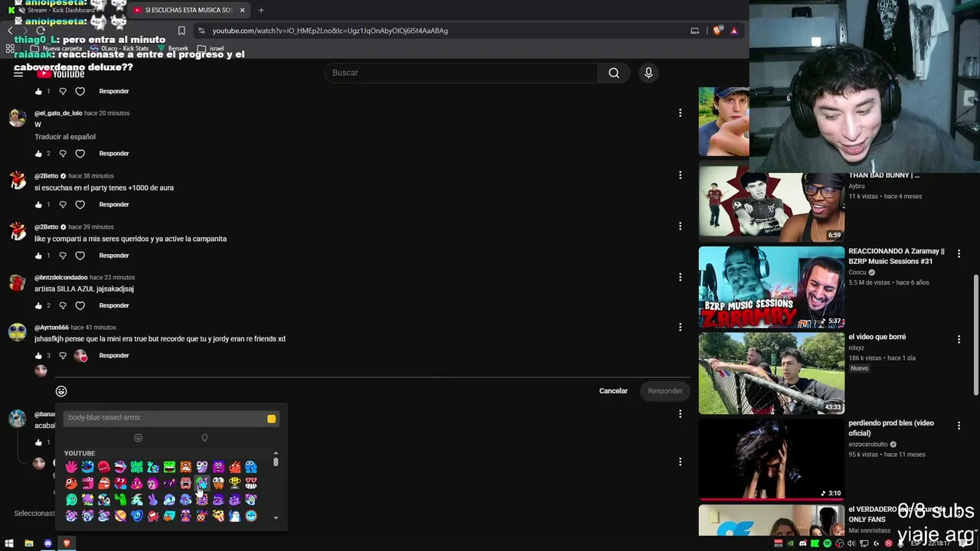Viewport: 980px width, 551px height.
Task: Start voice search with the microphone
Action: tap(648, 73)
